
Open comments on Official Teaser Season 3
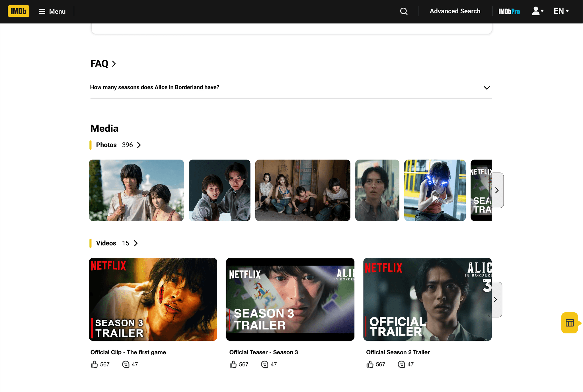(x=264, y=364)
